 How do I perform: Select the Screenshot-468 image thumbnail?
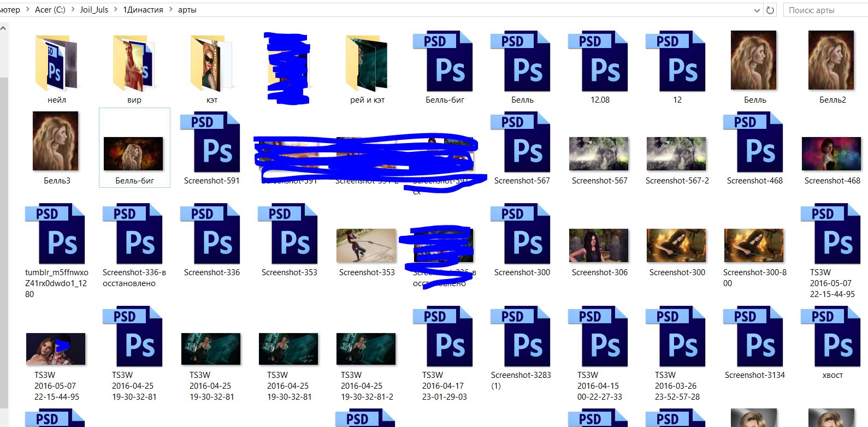[831, 153]
